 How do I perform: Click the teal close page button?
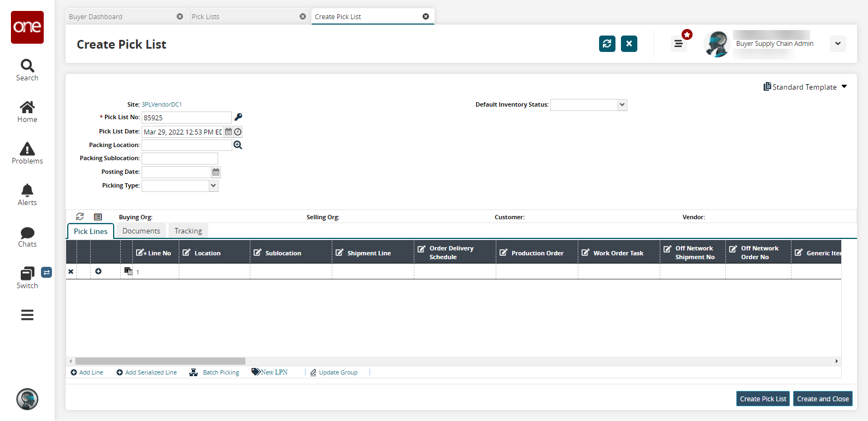pyautogui.click(x=629, y=44)
